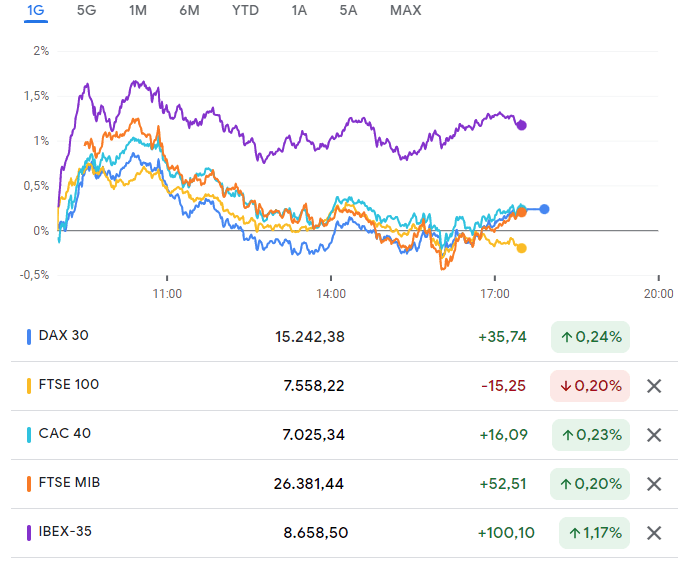The image size is (692, 565).
Task: Open the FTSE MIB index
Action: pos(69,482)
